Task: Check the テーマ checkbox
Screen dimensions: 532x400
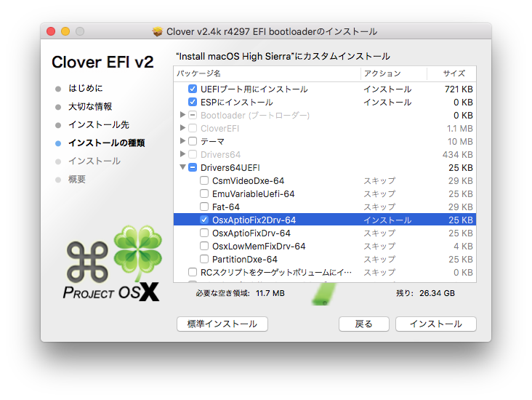Action: click(x=193, y=141)
